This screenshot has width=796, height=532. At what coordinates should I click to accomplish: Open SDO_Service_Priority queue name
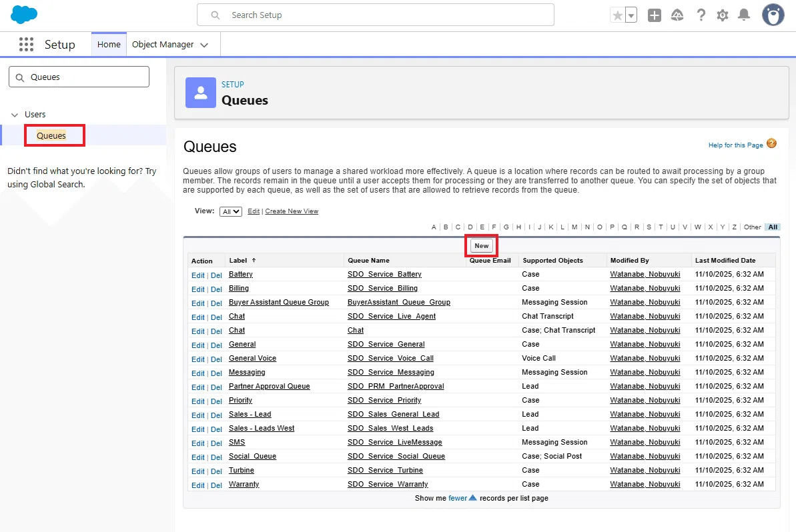(384, 400)
